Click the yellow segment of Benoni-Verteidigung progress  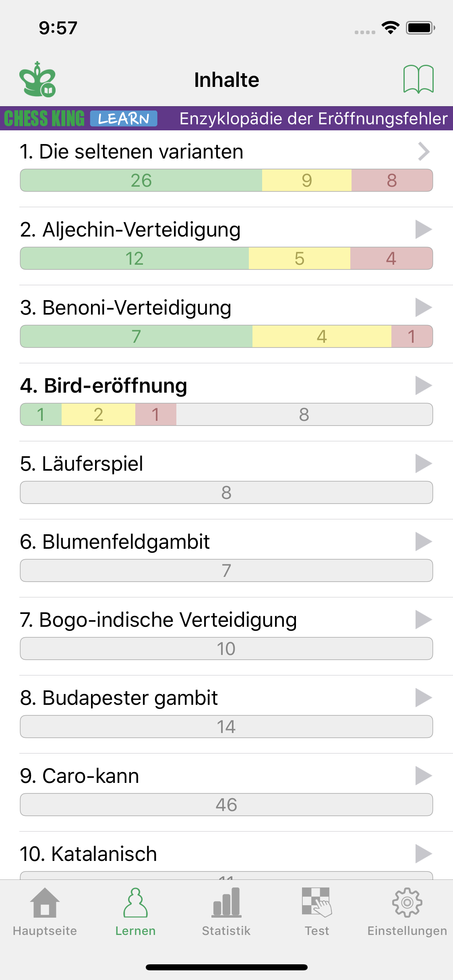coord(322,336)
